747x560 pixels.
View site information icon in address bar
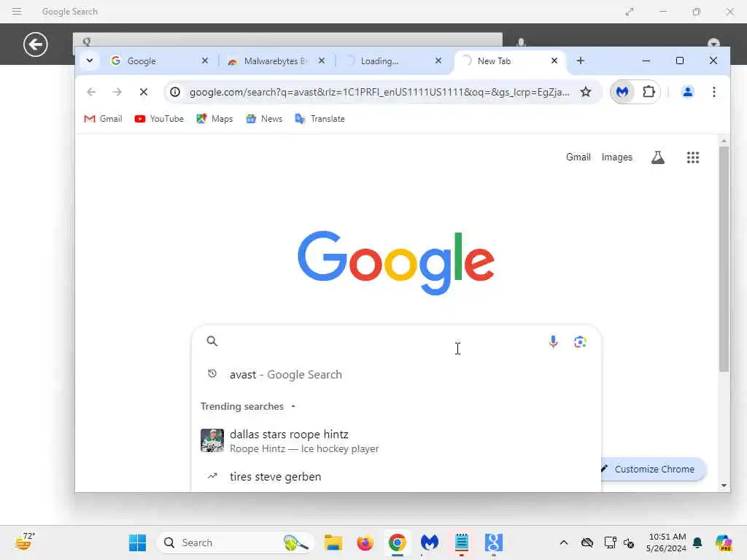pyautogui.click(x=175, y=92)
